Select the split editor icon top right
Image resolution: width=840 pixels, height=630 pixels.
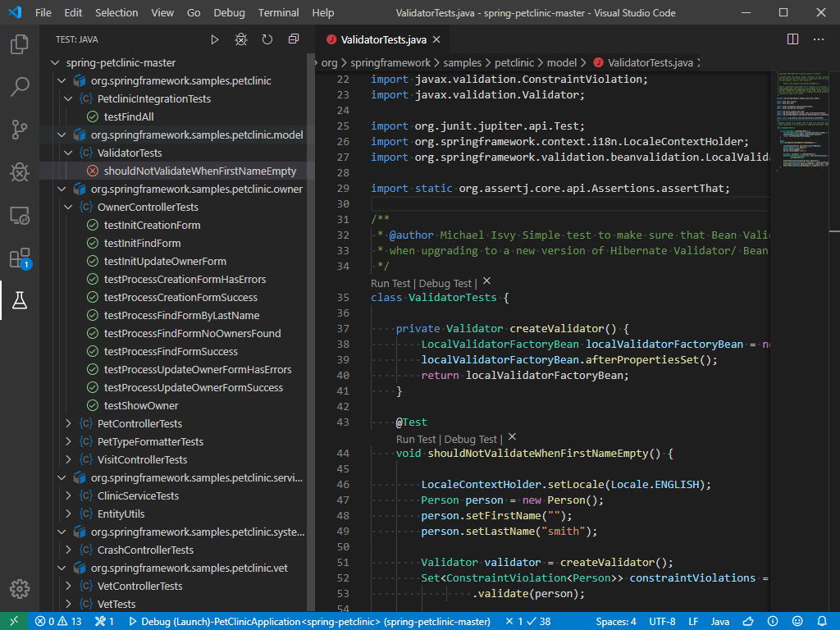(792, 39)
